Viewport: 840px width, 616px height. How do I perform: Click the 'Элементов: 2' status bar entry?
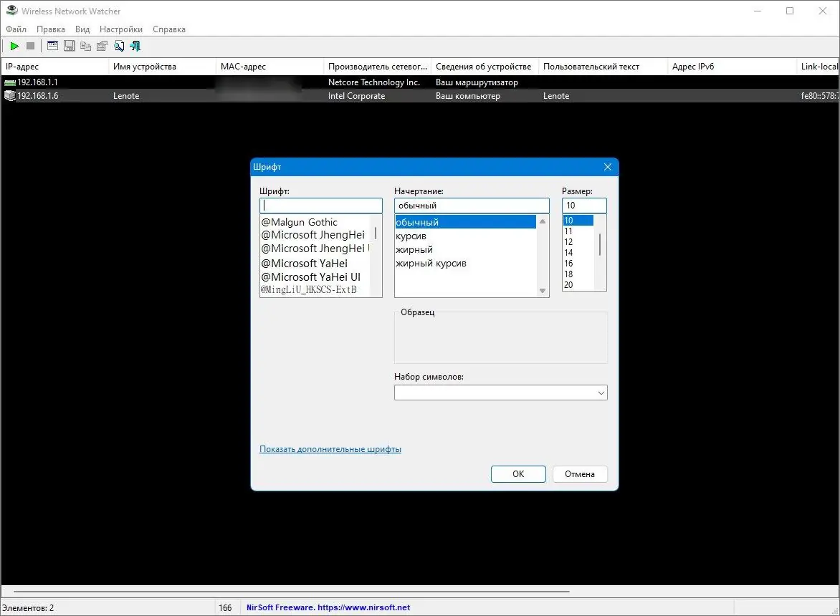point(28,608)
